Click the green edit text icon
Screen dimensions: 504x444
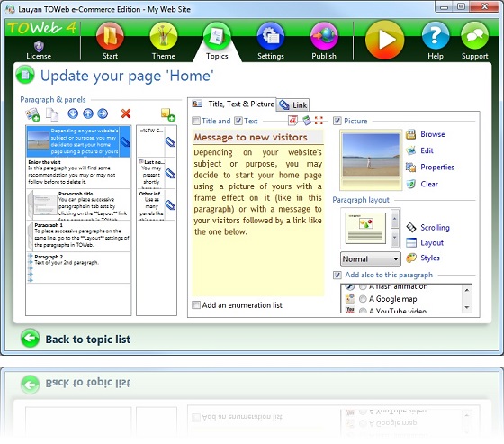307,121
